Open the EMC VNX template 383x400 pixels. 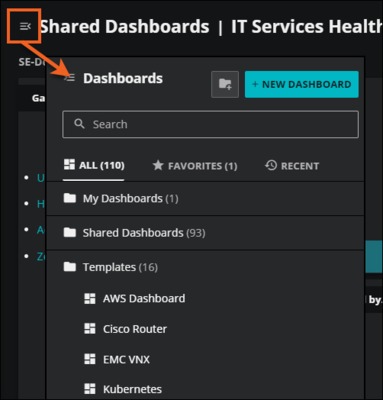(x=126, y=359)
